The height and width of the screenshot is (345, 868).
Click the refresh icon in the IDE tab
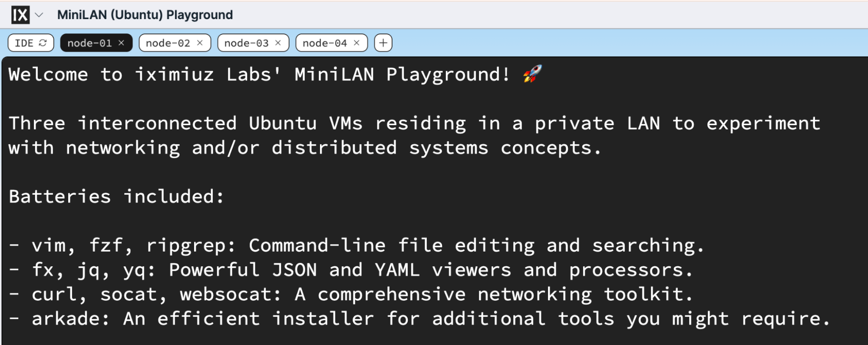[43, 43]
